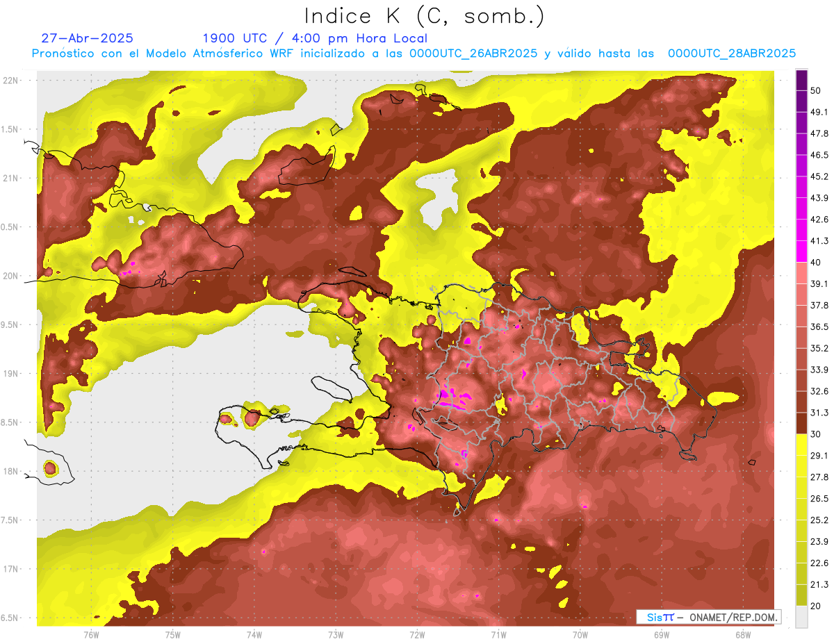Click the legend value "45.2"
Screen dimensions: 834x644
pos(819,176)
